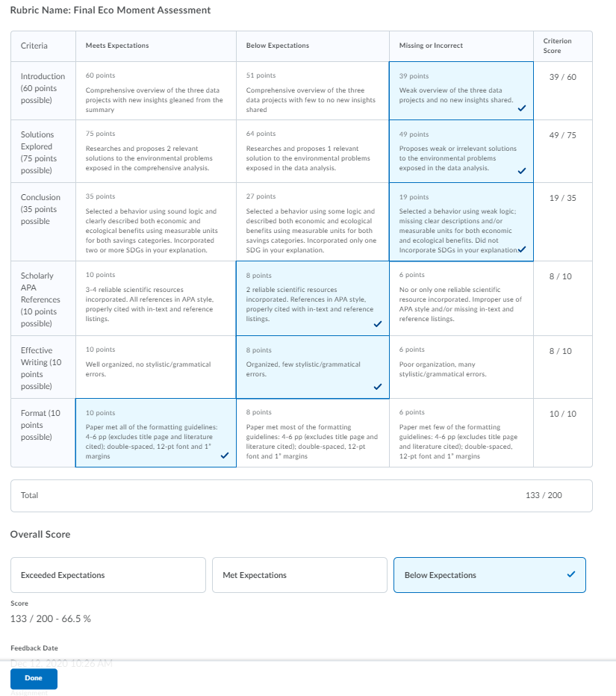This screenshot has height=696, width=616.
Task: Select the Exceeded Expectations overall score
Action: (x=108, y=575)
